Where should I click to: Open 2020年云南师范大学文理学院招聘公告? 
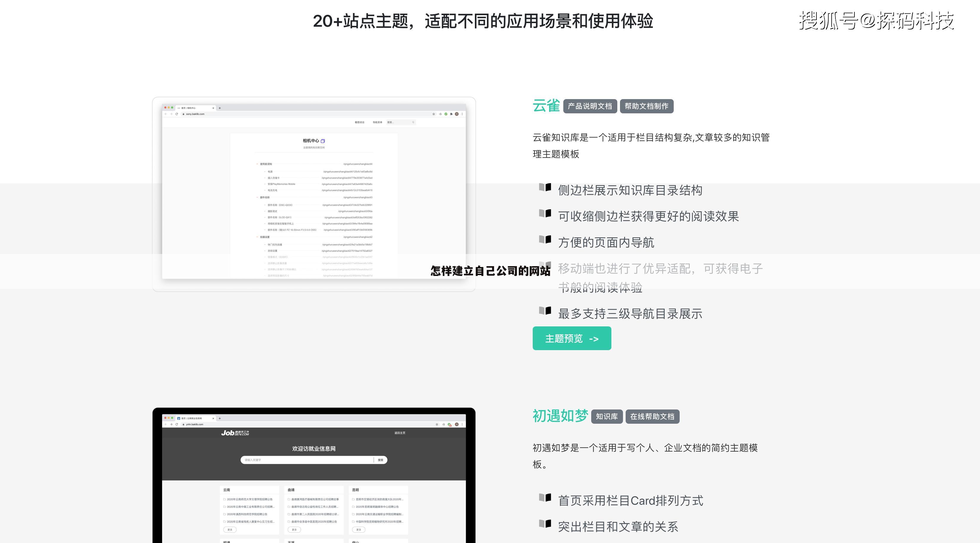pyautogui.click(x=250, y=500)
